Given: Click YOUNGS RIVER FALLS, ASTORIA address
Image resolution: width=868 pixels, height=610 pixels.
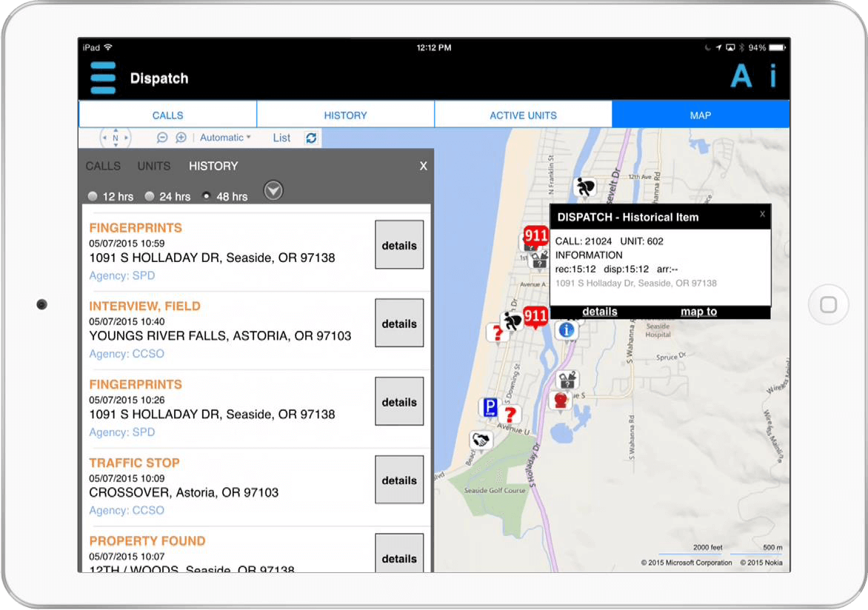Looking at the screenshot, I should coord(220,336).
